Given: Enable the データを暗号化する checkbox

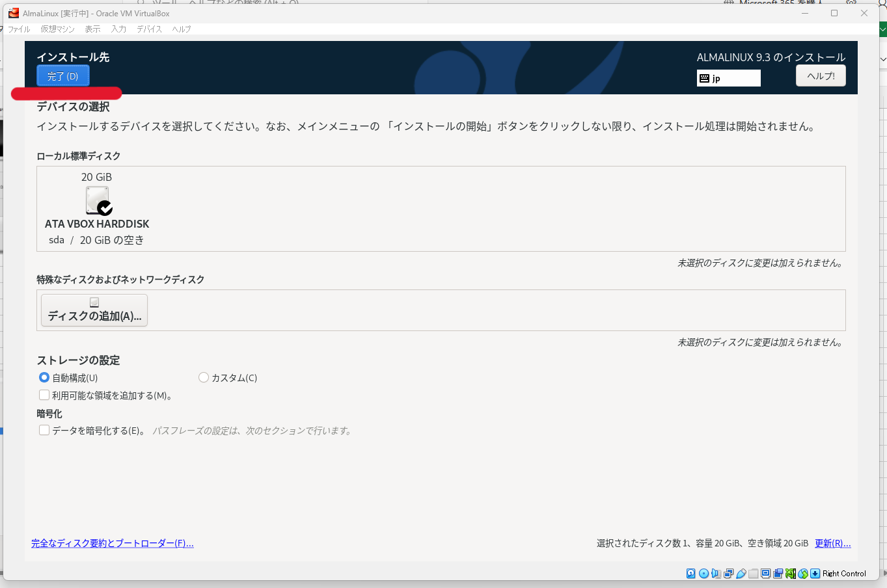Looking at the screenshot, I should (44, 430).
